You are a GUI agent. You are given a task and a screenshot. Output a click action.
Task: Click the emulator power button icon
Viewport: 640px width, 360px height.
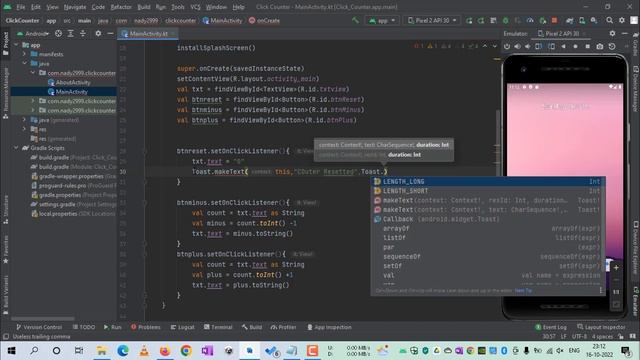tap(507, 47)
